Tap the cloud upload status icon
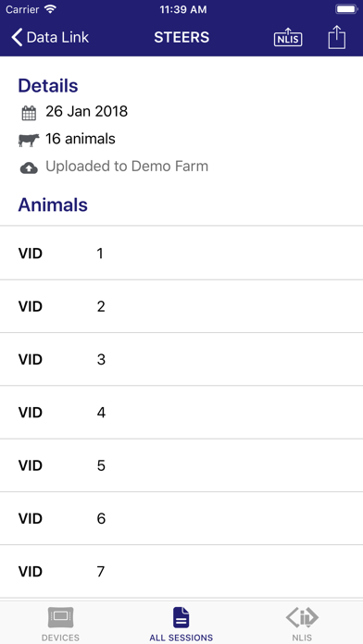This screenshot has height=644, width=363. click(x=29, y=167)
